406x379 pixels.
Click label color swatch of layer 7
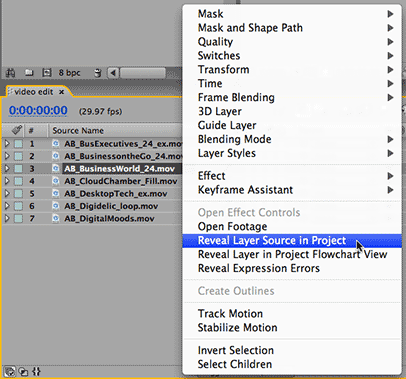(18, 218)
